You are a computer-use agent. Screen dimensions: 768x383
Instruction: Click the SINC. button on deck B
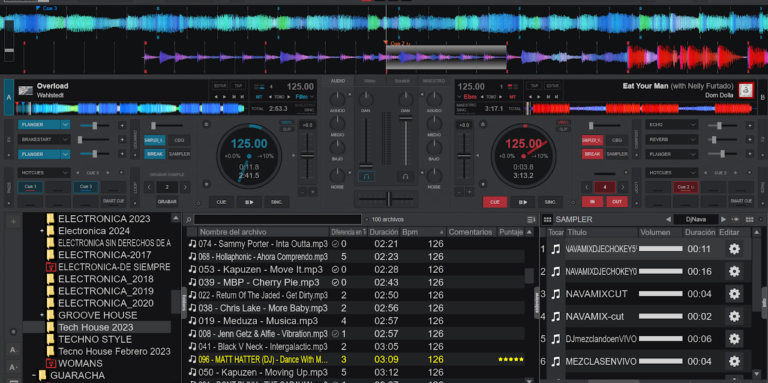(x=550, y=202)
